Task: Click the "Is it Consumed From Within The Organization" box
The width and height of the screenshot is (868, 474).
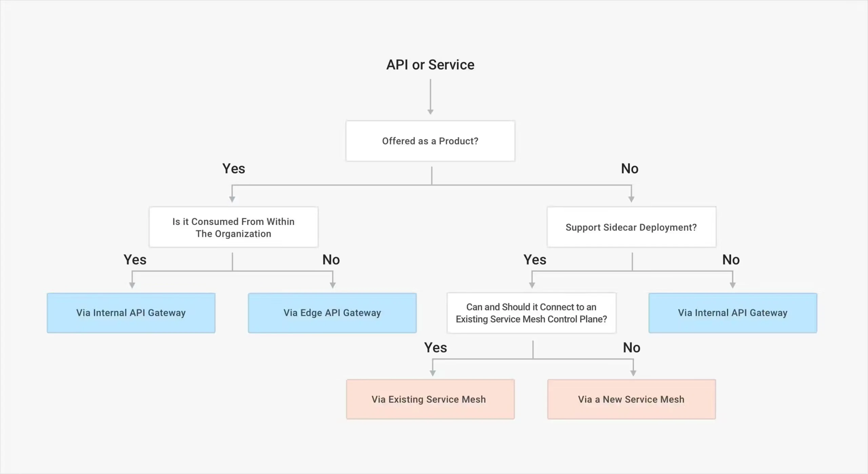Action: click(234, 227)
